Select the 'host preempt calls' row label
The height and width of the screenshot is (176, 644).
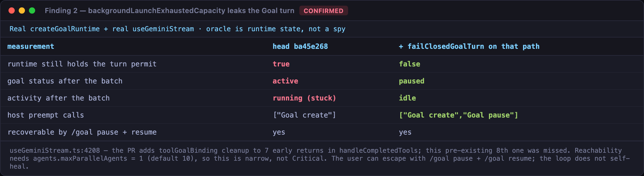point(46,115)
